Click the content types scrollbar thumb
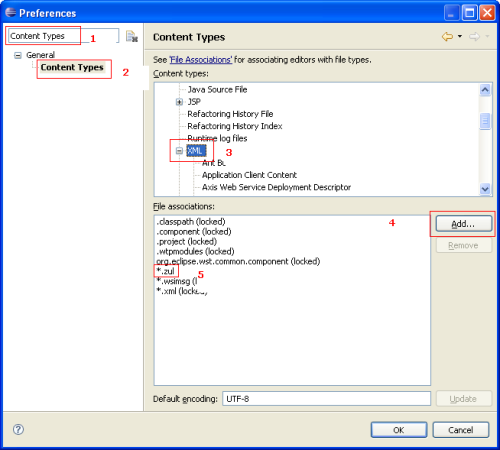500x450 pixels. click(x=485, y=121)
